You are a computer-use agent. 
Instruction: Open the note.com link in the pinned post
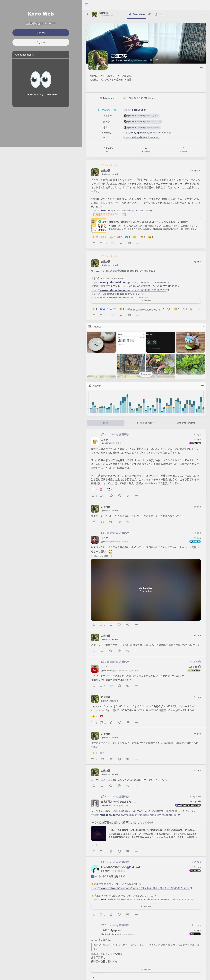tap(122, 210)
